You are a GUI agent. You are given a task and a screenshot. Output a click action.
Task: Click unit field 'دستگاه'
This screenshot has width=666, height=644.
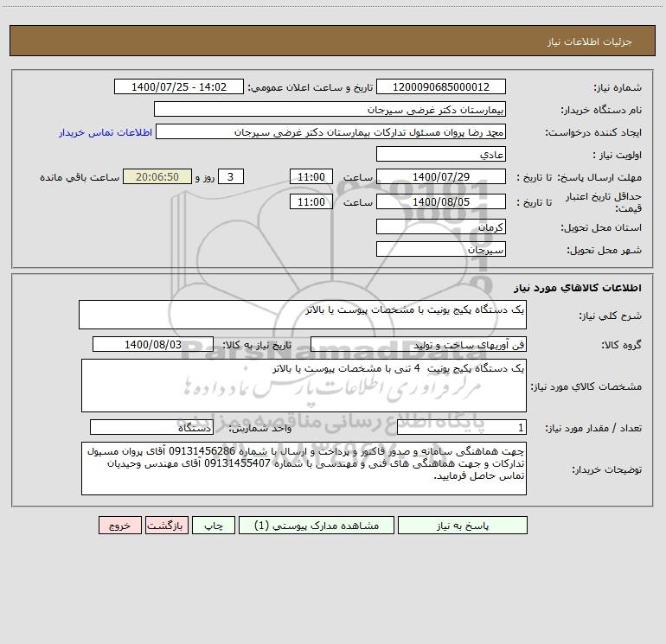151,427
